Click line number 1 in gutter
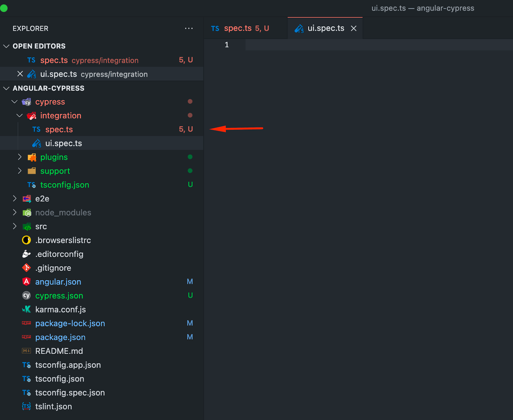This screenshot has width=513, height=420. (x=227, y=45)
